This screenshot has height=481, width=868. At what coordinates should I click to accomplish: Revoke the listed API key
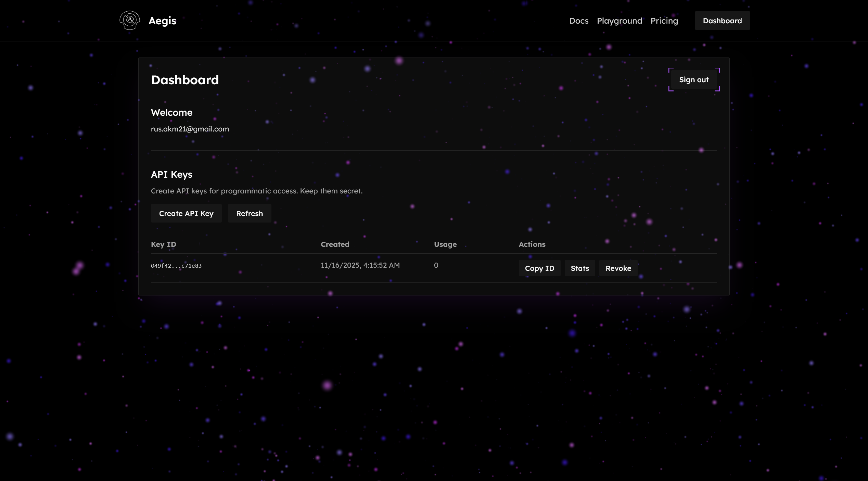(618, 268)
